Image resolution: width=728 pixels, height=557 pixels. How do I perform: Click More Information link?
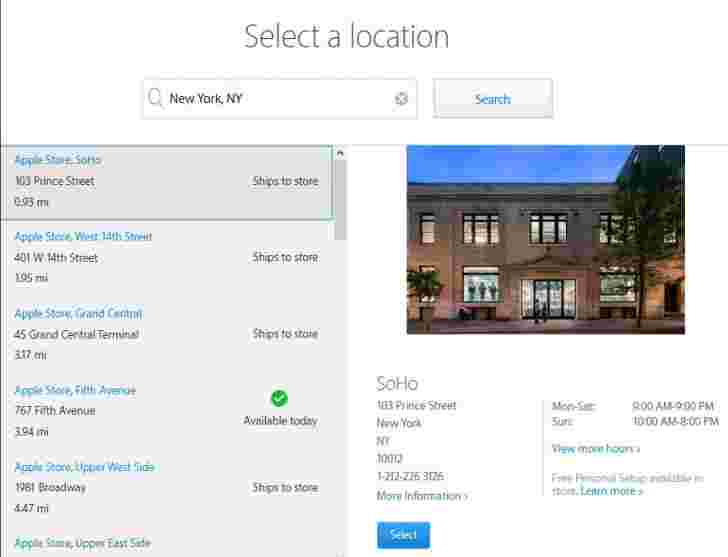pos(422,496)
